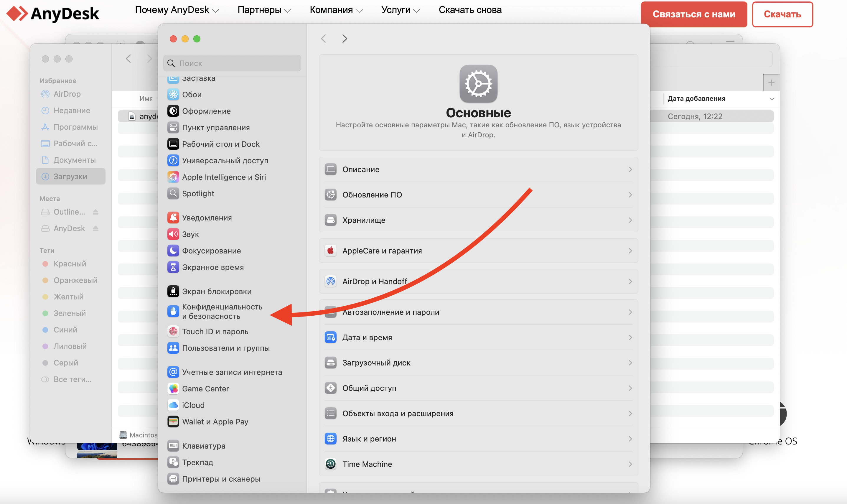Image resolution: width=847 pixels, height=504 pixels.
Task: Open Компания website menu
Action: pyautogui.click(x=336, y=10)
